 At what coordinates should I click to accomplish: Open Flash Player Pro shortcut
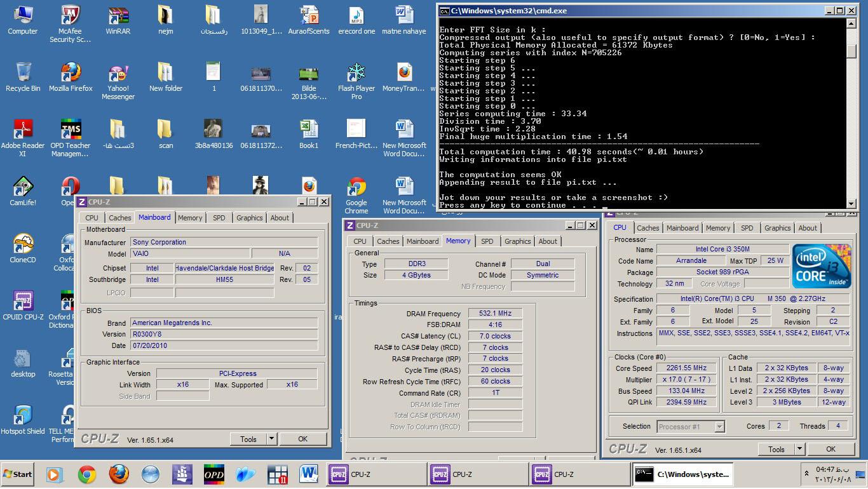(356, 81)
